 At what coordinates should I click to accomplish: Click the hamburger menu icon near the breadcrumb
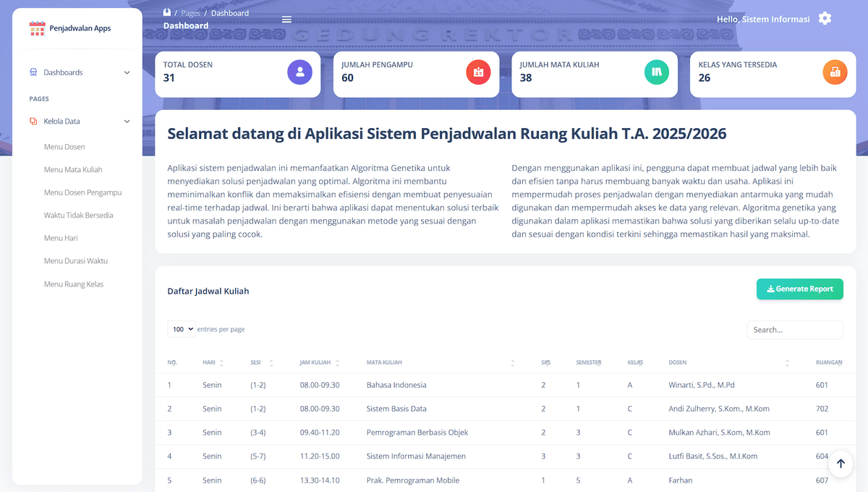(286, 20)
